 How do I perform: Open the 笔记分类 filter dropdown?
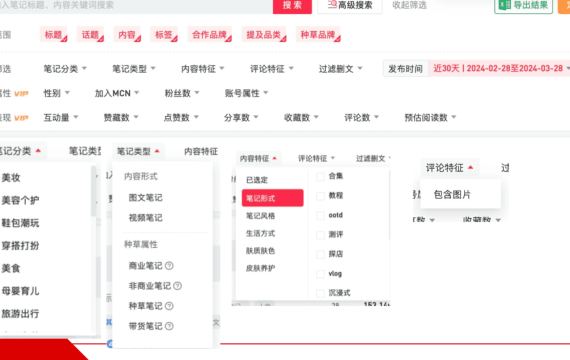(x=65, y=69)
